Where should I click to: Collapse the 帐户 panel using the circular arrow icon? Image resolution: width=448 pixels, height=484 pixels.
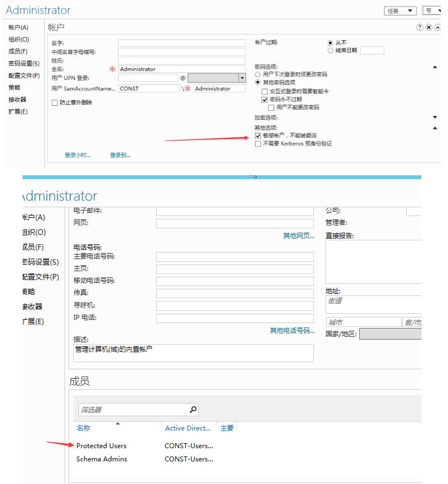point(438,28)
